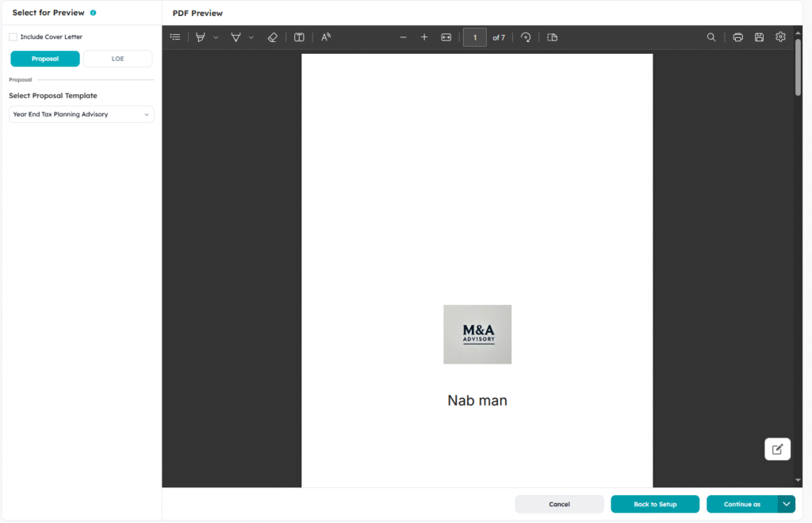Screen dimensions: 812x523
Task: Open search in the PDF viewer
Action: [x=711, y=37]
